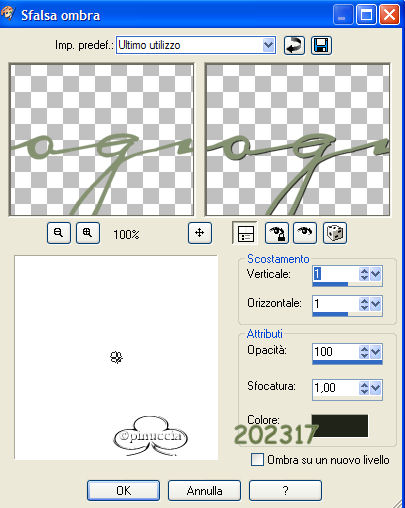Toggle the show/hide previews panel button
The image size is (405, 508).
tap(245, 233)
